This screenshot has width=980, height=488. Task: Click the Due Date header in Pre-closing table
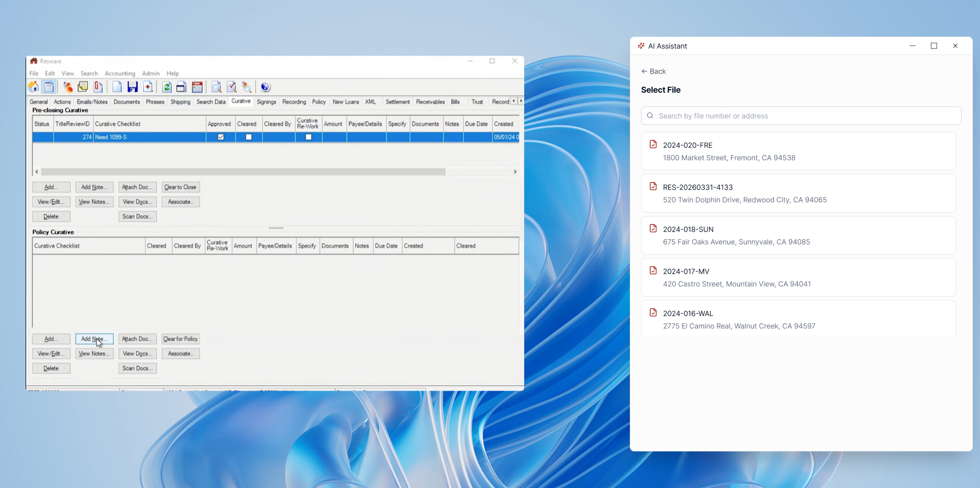point(476,124)
